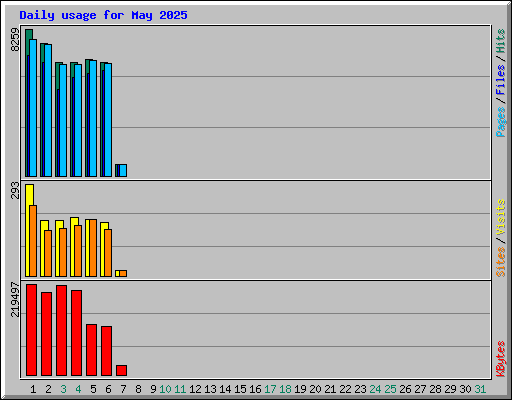Viewport: 512px width, 400px height.
Task: Click the red KBytes bar for day 6
Action: pyautogui.click(x=106, y=351)
